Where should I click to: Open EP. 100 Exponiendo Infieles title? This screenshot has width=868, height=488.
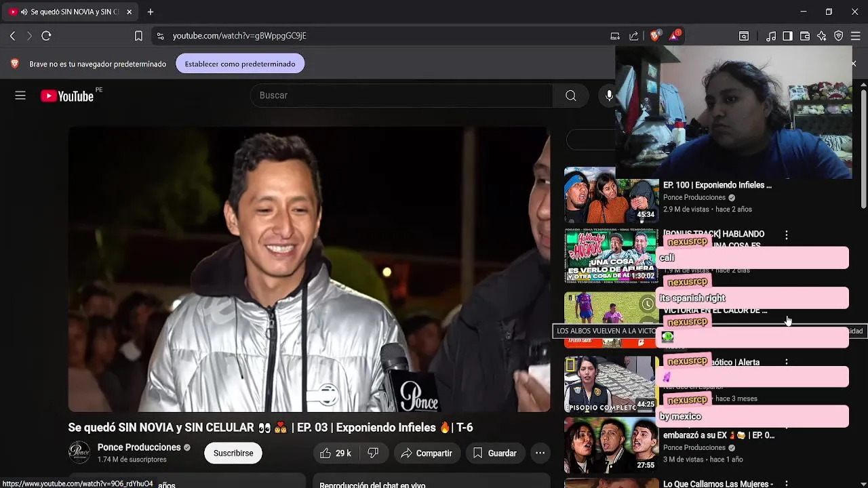[x=717, y=185]
